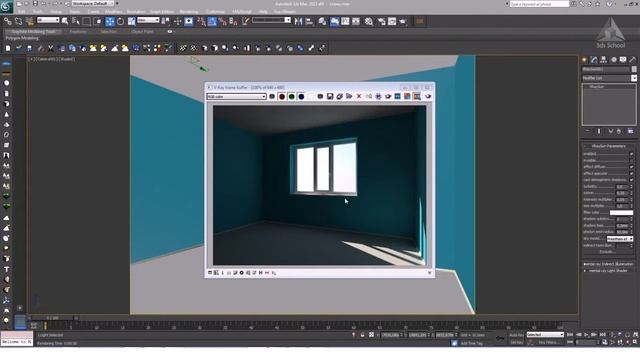Click the Bind to Space Warp tool
The width and height of the screenshot is (640, 360).
click(x=29, y=21)
